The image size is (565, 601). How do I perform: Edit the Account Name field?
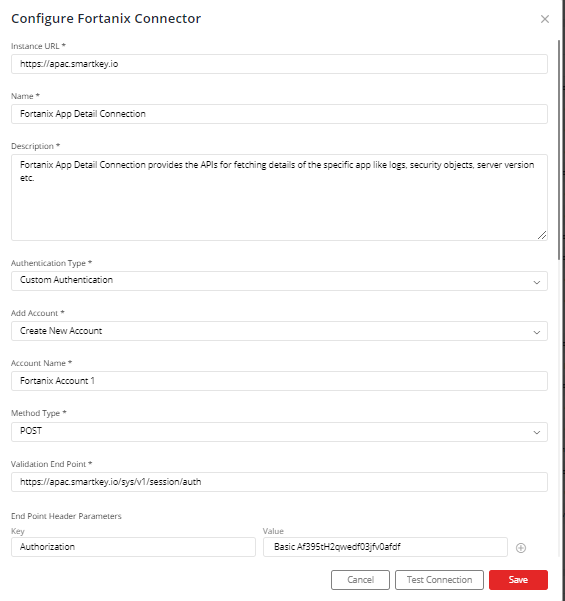tap(279, 381)
